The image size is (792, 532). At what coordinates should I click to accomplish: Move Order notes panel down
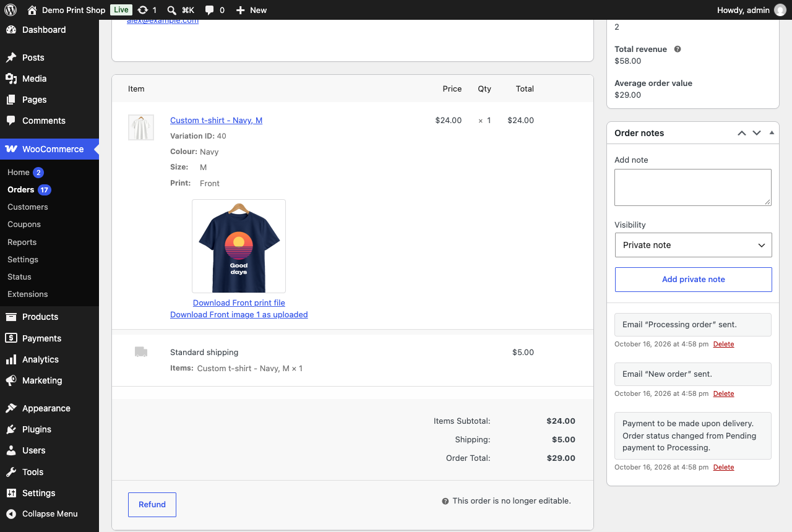(756, 133)
